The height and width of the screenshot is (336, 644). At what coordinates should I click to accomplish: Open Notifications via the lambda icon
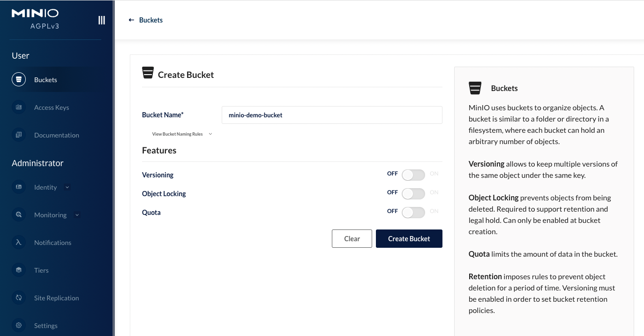[19, 242]
